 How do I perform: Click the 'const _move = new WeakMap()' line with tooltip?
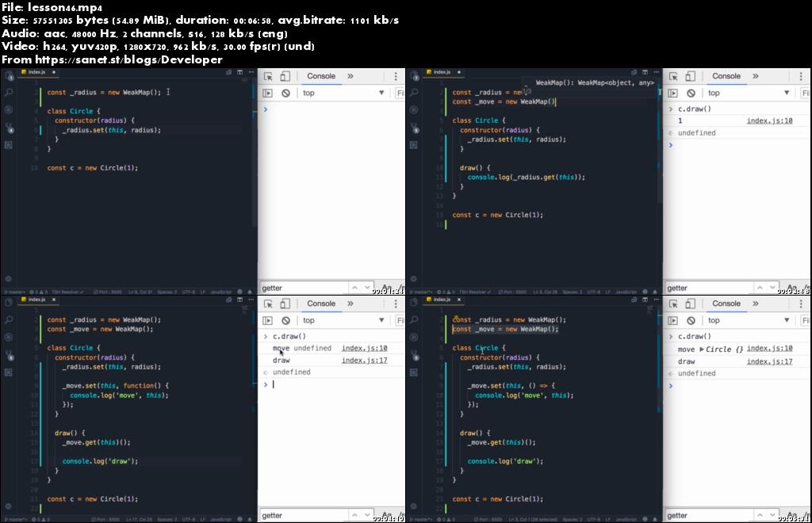(x=504, y=102)
